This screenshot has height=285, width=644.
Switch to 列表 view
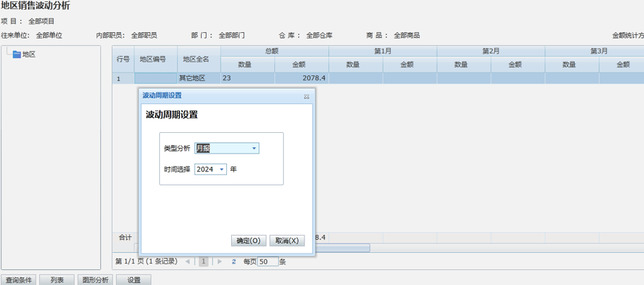pos(57,280)
